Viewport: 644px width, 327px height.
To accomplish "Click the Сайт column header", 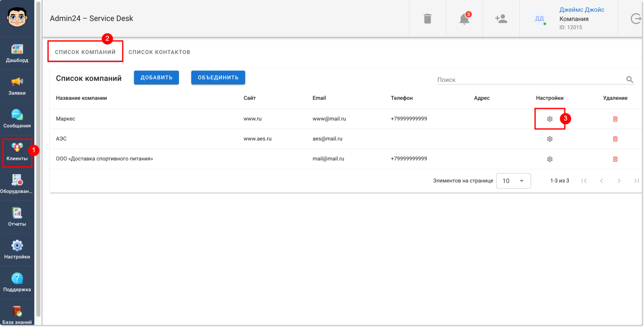I will (x=250, y=98).
